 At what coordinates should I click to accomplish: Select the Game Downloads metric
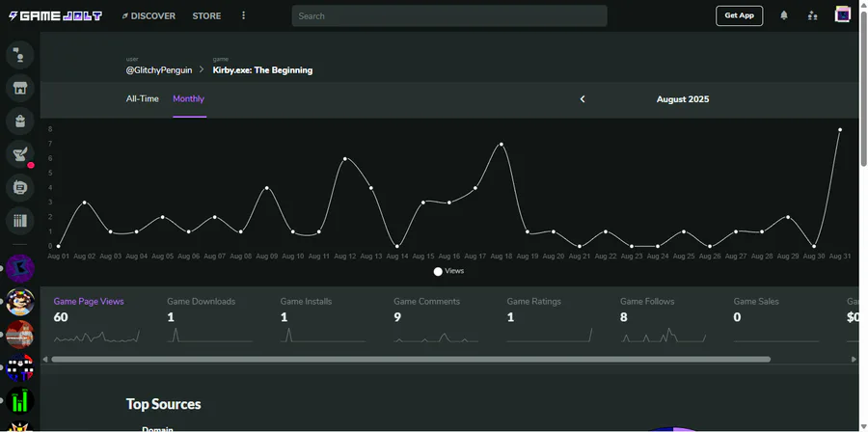tap(210, 322)
